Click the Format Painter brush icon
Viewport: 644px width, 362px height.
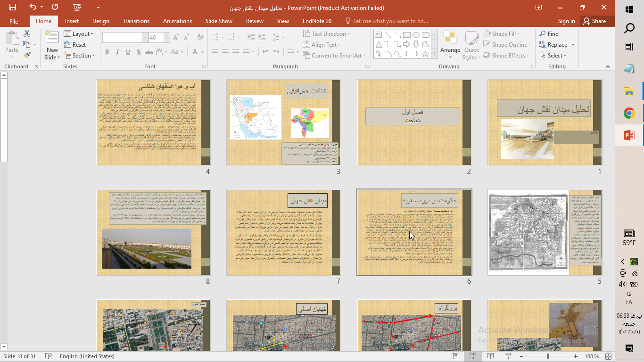[27, 55]
